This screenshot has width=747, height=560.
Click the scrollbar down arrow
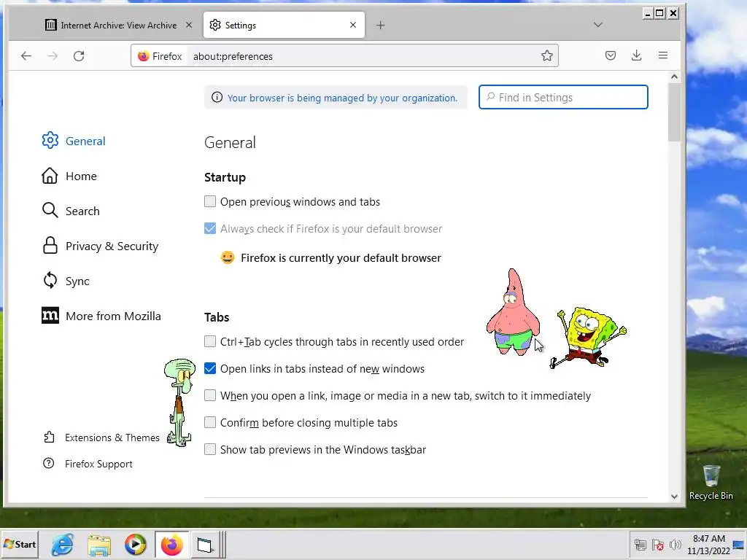point(674,497)
